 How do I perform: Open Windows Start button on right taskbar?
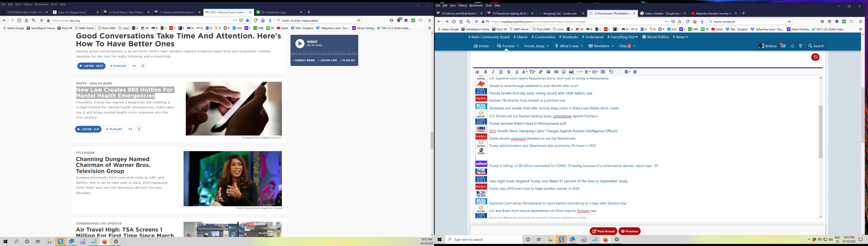pyautogui.click(x=439, y=240)
